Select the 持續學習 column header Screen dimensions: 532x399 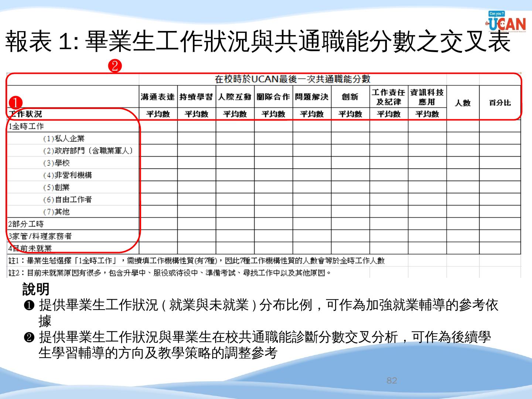pyautogui.click(x=197, y=97)
